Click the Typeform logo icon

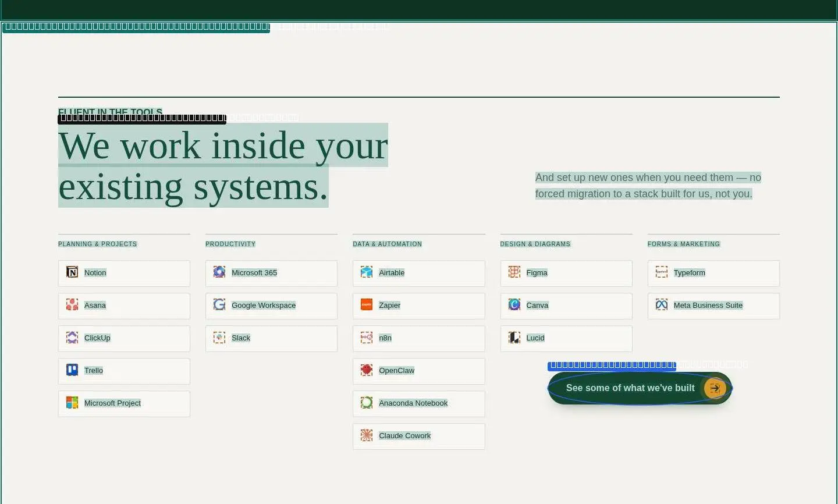click(662, 272)
